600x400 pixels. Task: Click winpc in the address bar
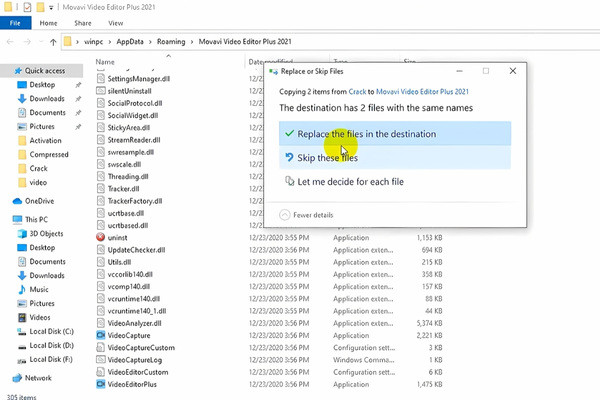pos(93,42)
